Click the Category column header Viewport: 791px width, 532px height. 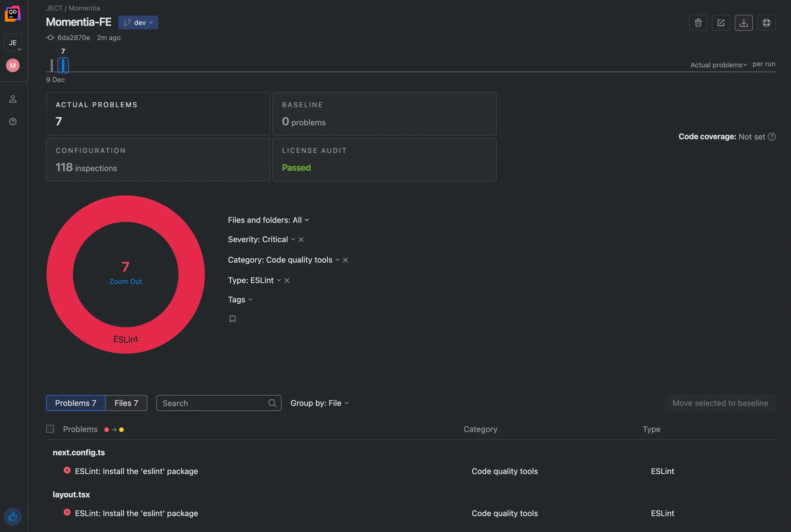tap(480, 429)
